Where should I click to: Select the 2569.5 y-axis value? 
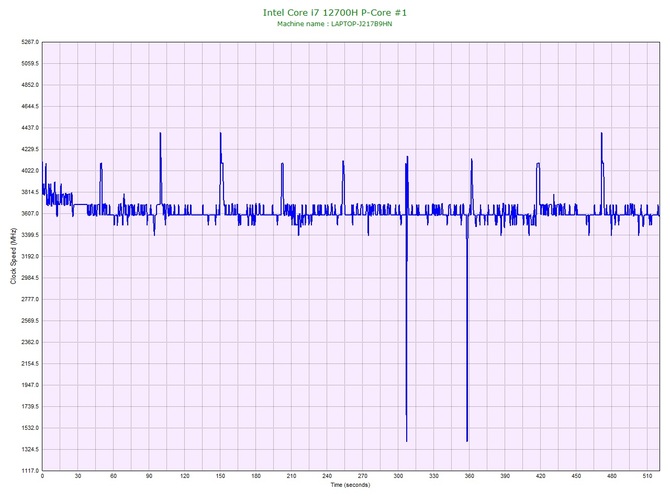30,320
